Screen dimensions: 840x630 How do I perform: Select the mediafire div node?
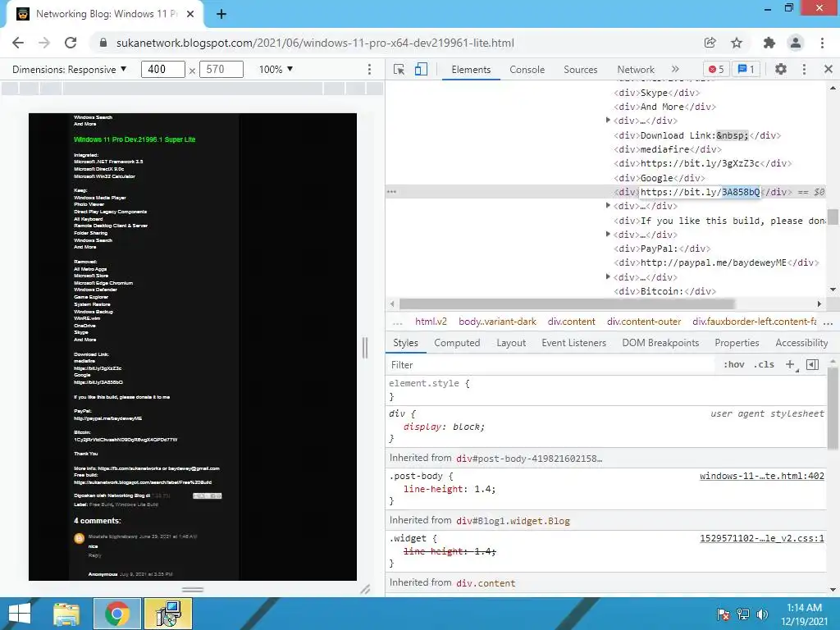click(668, 149)
